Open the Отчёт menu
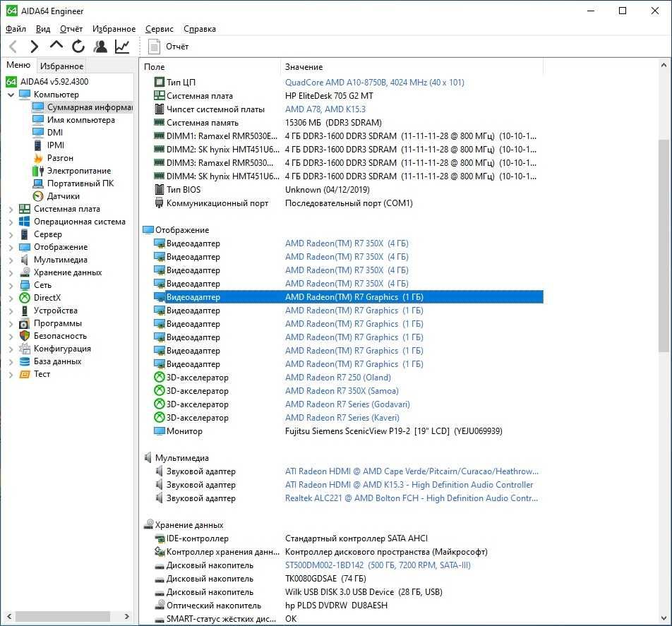The height and width of the screenshot is (626, 672). pyautogui.click(x=71, y=29)
